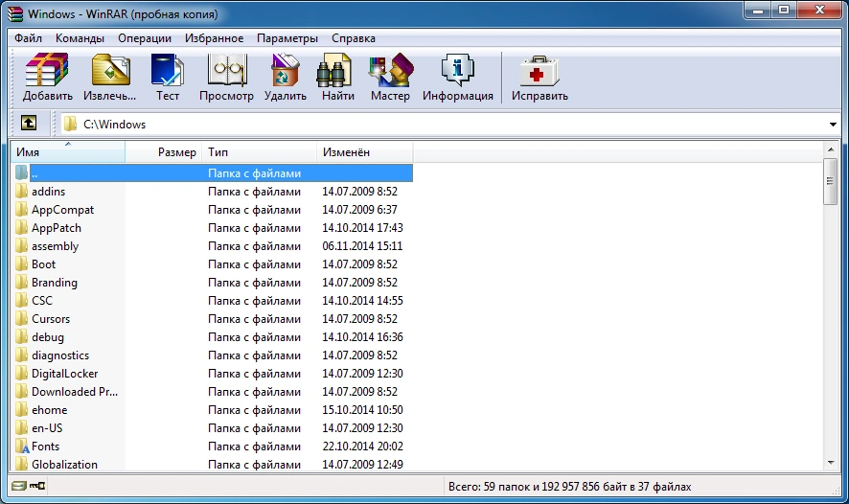Click date 06.11.2014 15:11 of assembly
Screen dimensions: 849x504
[x=362, y=246]
